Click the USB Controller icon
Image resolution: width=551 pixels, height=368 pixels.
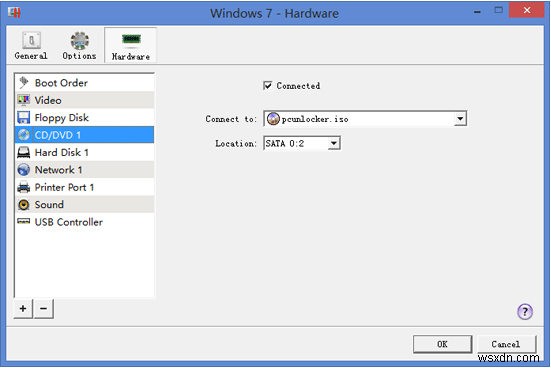coord(24,221)
